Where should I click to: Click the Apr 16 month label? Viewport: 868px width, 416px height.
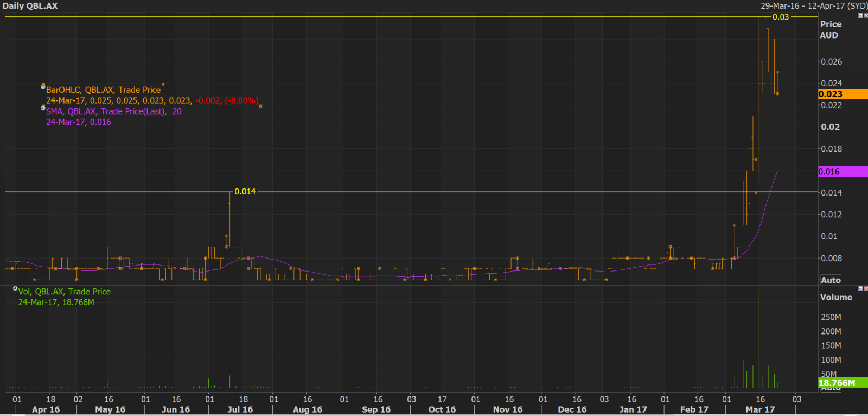click(x=46, y=410)
